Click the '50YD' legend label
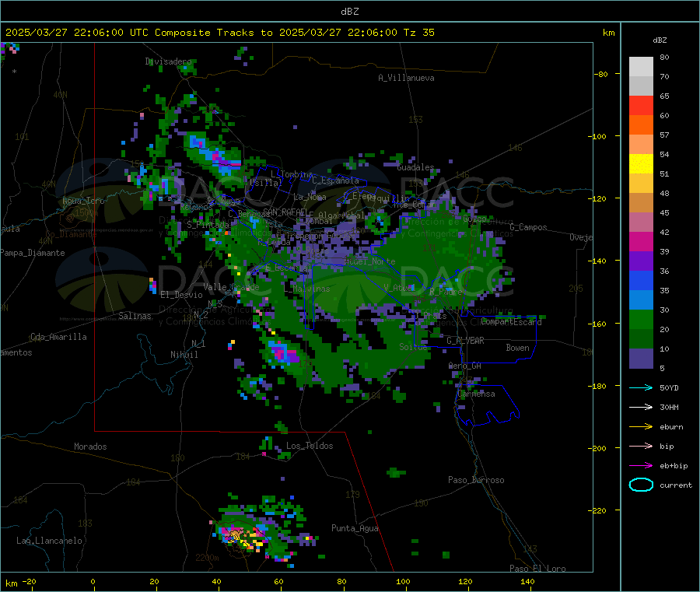The width and height of the screenshot is (700, 592). [x=669, y=387]
